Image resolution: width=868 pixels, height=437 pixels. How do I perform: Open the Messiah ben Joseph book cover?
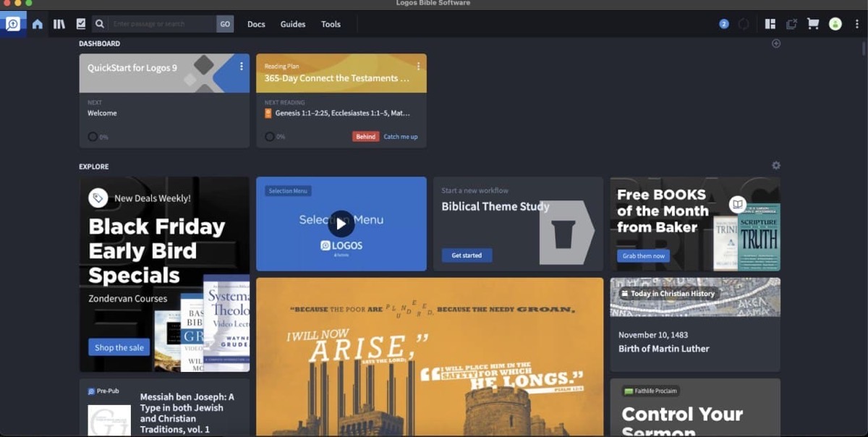tap(109, 420)
